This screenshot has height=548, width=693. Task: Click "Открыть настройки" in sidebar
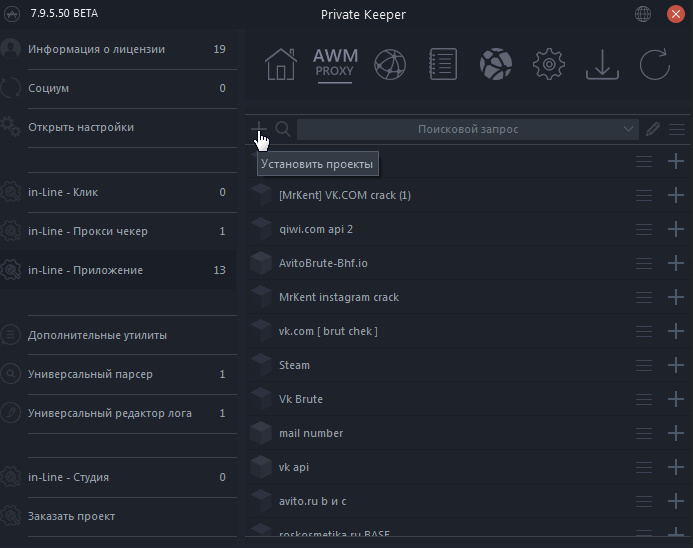point(81,127)
